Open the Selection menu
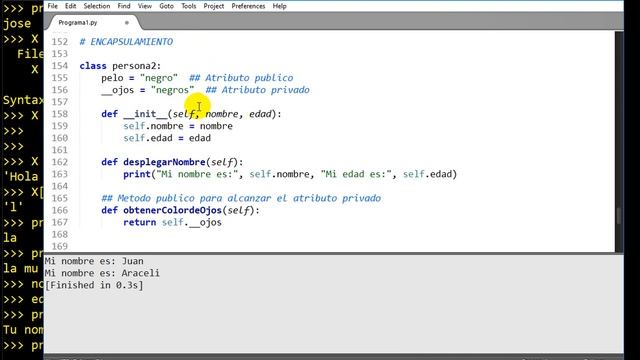 [x=97, y=6]
